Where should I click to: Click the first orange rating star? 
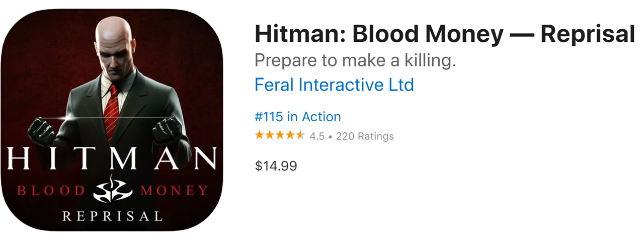pos(259,135)
